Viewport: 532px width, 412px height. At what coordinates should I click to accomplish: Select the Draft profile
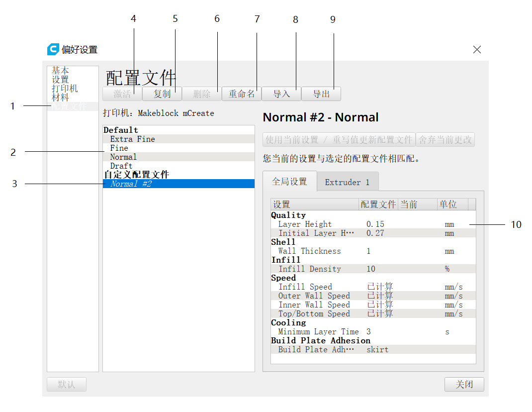pyautogui.click(x=178, y=166)
